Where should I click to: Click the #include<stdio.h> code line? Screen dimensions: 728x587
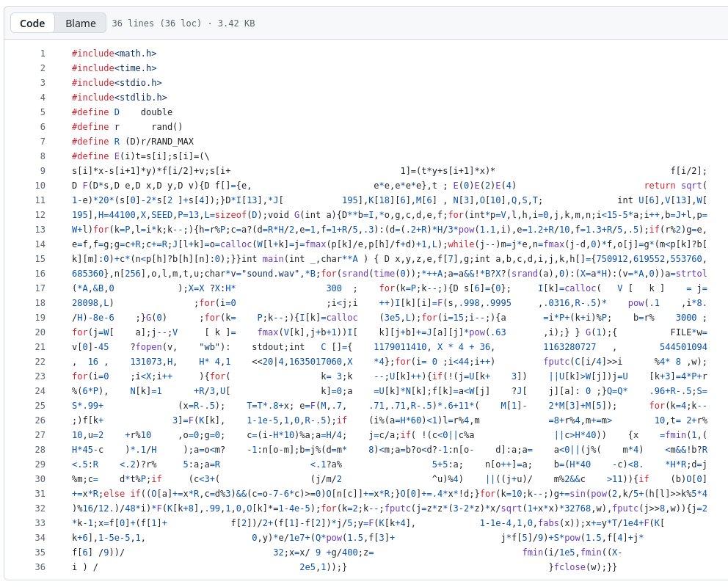point(117,83)
